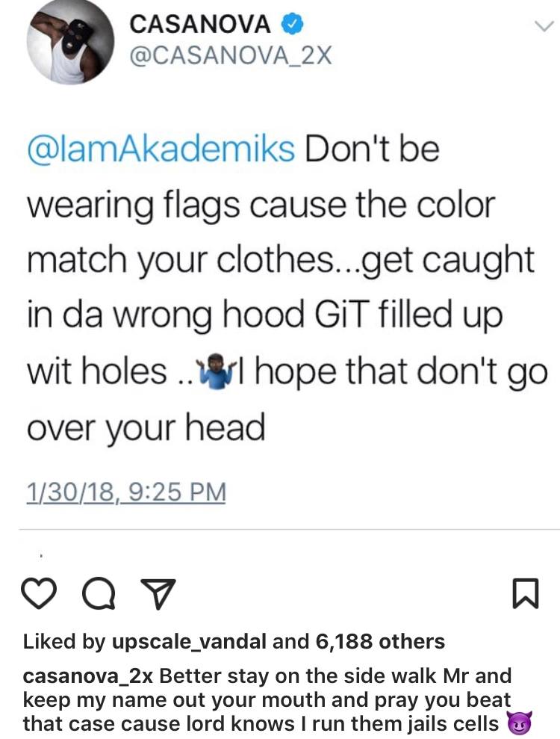Open comments with the speech bubble icon
The width and height of the screenshot is (560, 739).
click(99, 594)
